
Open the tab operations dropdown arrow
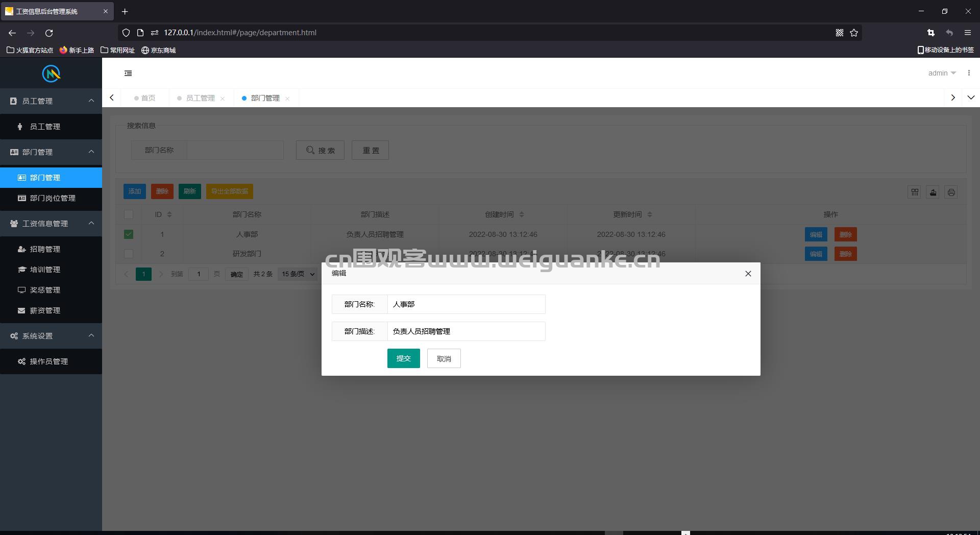pyautogui.click(x=971, y=98)
